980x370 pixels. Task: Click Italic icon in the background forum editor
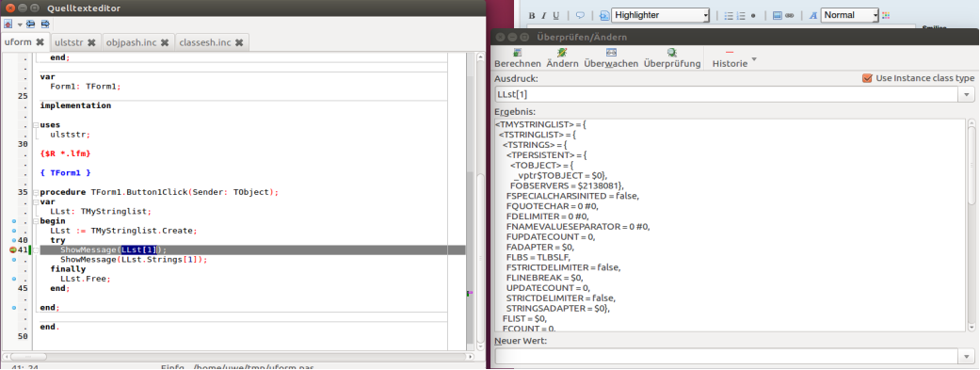coord(544,16)
